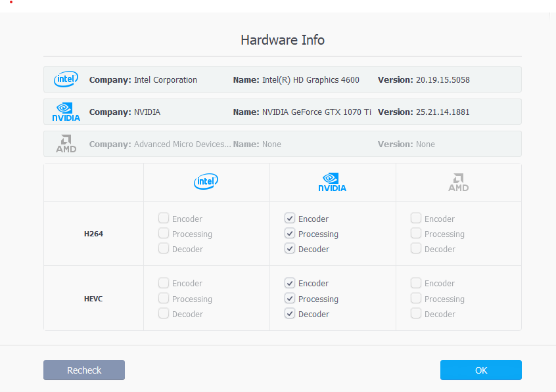Click the NVIDIA logo in the company info row
This screenshot has width=556, height=392.
pyautogui.click(x=66, y=112)
